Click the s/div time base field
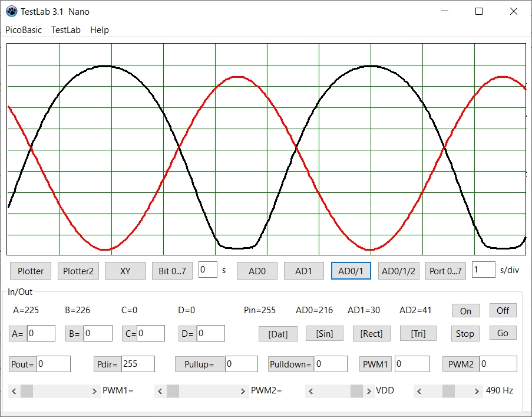This screenshot has height=417, width=532. point(484,270)
